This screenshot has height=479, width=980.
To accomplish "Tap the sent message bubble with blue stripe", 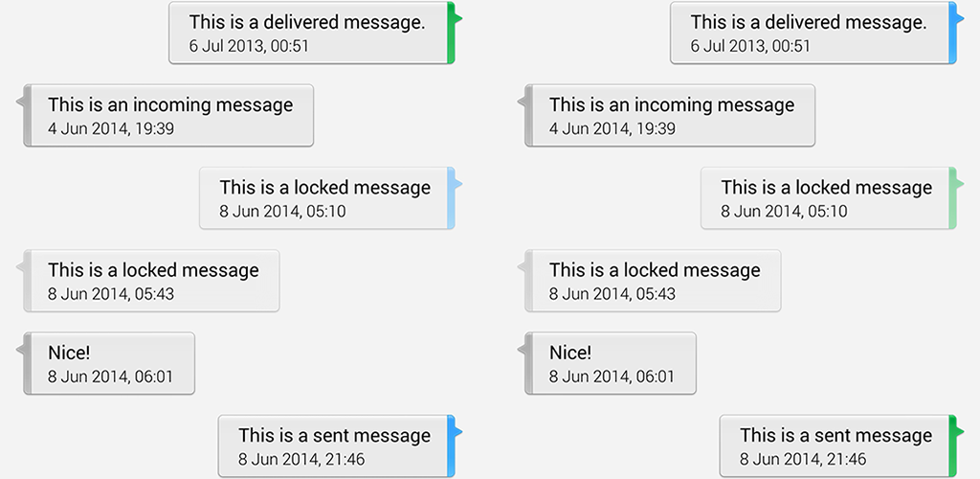I will click(x=334, y=445).
